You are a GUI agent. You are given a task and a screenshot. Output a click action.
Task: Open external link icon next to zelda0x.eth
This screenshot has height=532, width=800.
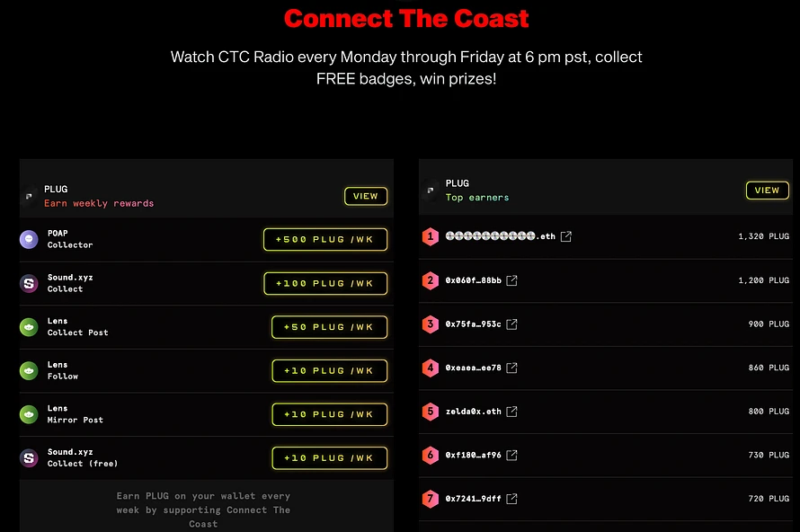click(x=511, y=411)
